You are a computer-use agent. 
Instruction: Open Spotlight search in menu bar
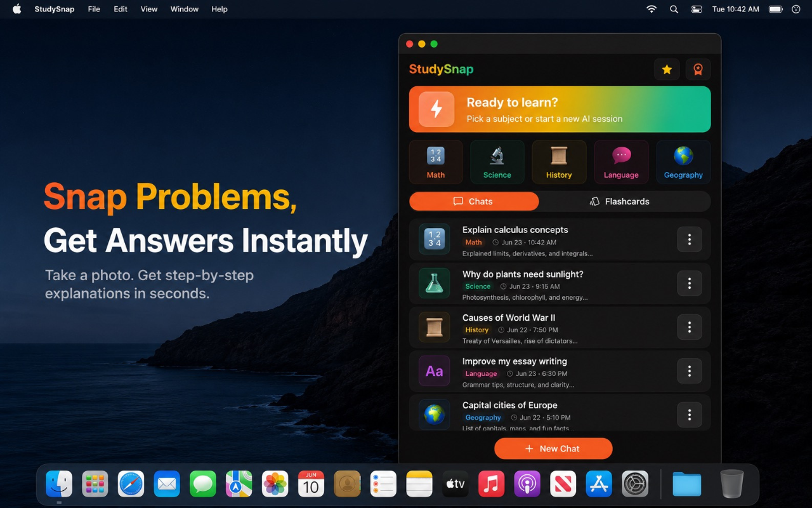click(x=674, y=9)
